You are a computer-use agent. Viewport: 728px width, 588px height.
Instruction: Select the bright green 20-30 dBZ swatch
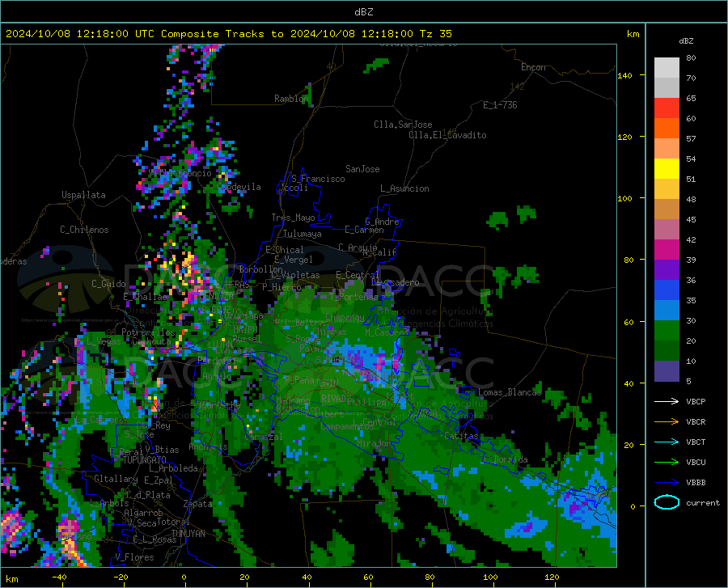pos(667,331)
